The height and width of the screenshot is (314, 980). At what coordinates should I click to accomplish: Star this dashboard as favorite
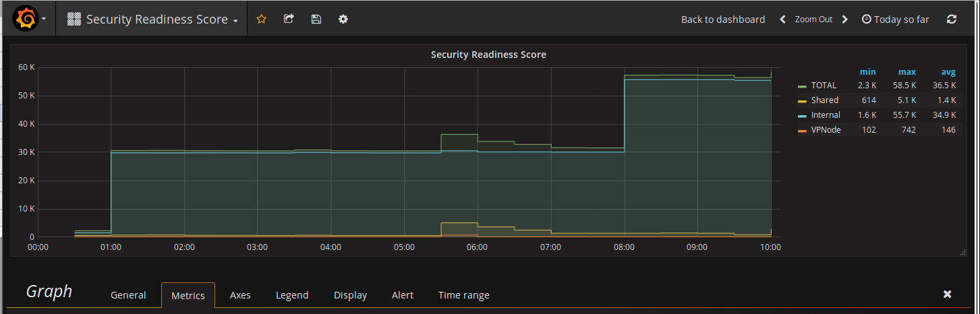coord(262,20)
